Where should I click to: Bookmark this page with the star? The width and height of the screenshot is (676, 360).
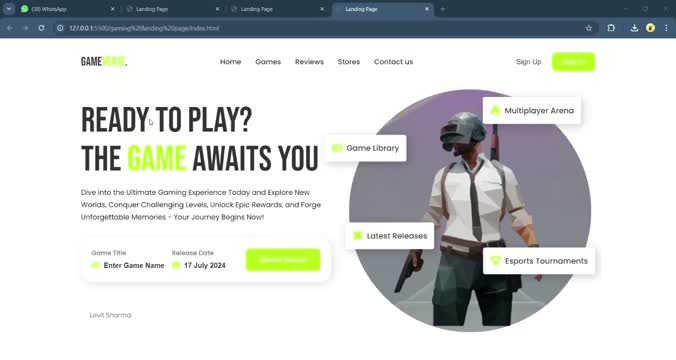(x=589, y=28)
